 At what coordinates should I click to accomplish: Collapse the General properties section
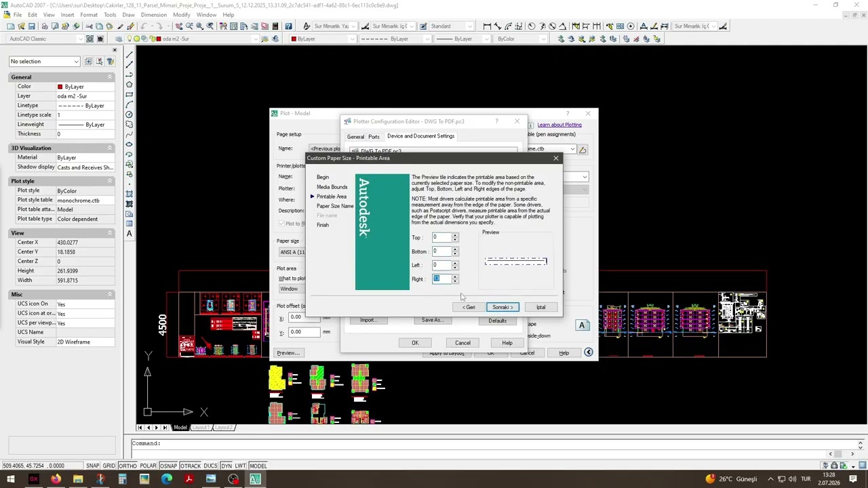(109, 77)
